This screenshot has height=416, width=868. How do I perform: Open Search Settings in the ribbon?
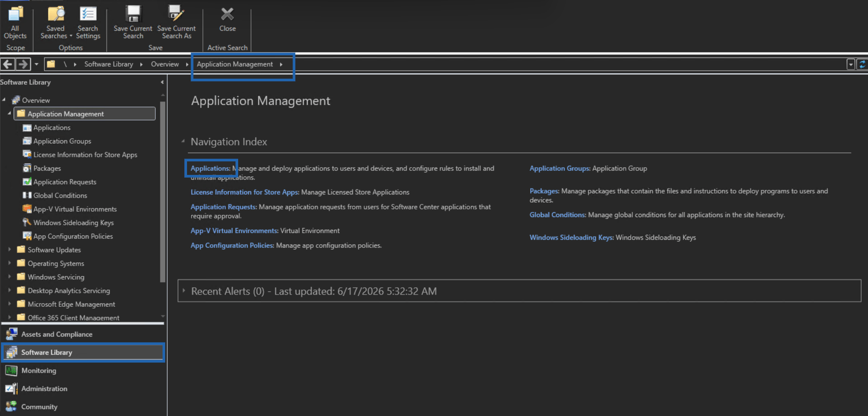(x=88, y=23)
